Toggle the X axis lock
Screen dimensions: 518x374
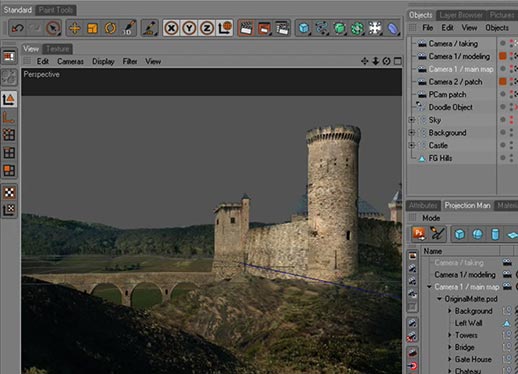click(x=171, y=28)
